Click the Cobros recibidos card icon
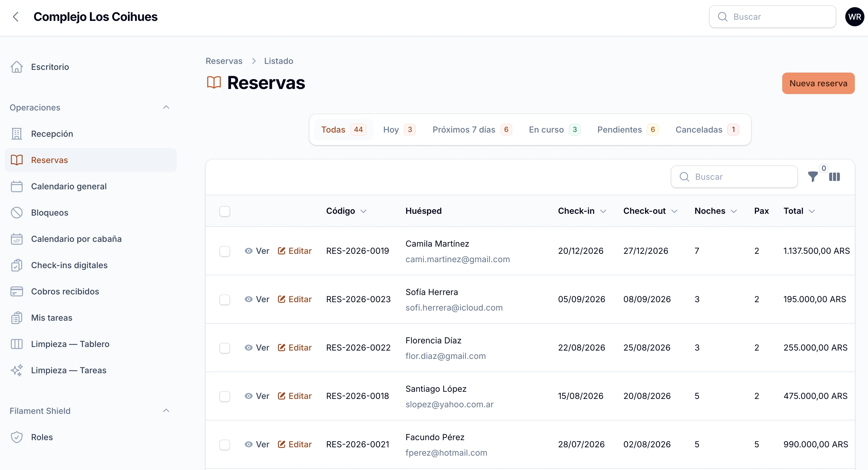This screenshot has width=868, height=470. [16, 291]
